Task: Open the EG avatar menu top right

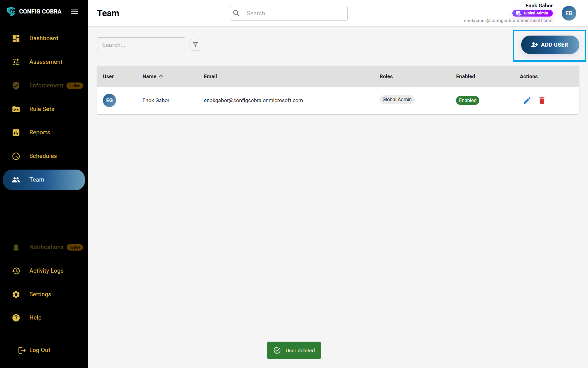Action: point(569,13)
